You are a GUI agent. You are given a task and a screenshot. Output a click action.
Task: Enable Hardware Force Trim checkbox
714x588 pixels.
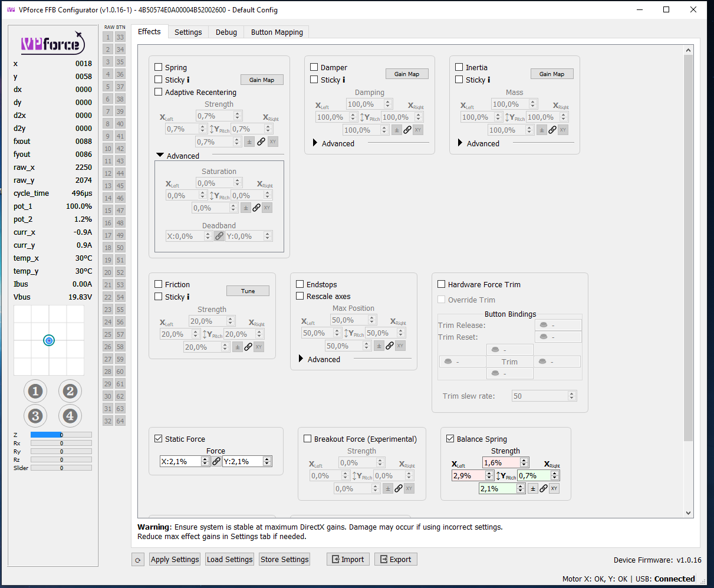point(441,284)
